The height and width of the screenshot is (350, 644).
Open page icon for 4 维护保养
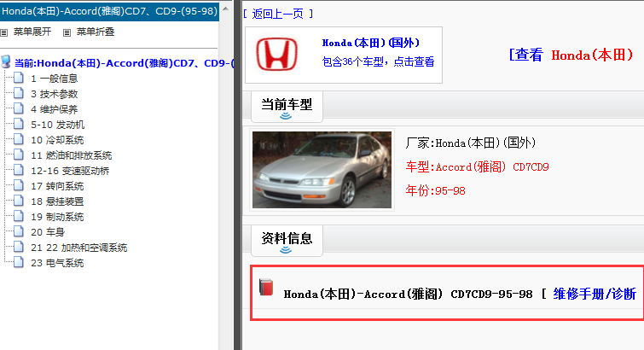19,108
